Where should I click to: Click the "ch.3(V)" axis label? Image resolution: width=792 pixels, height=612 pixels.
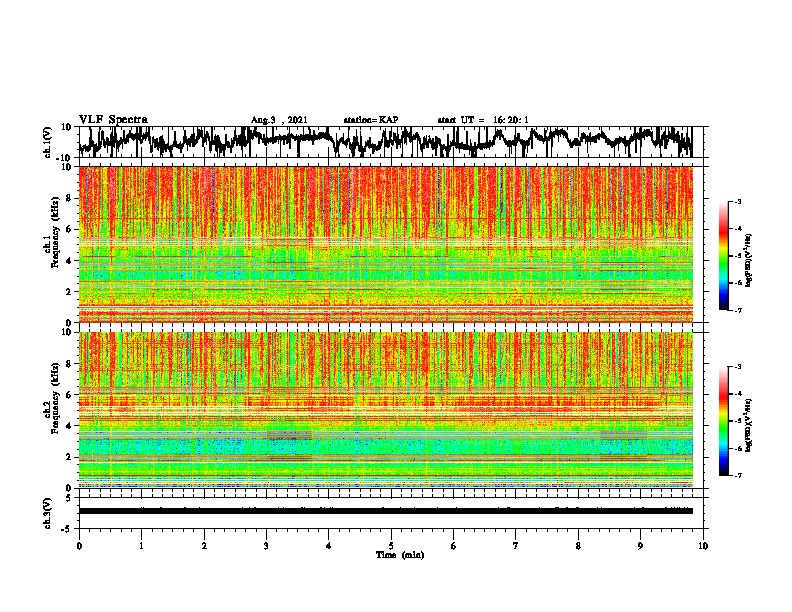point(48,513)
